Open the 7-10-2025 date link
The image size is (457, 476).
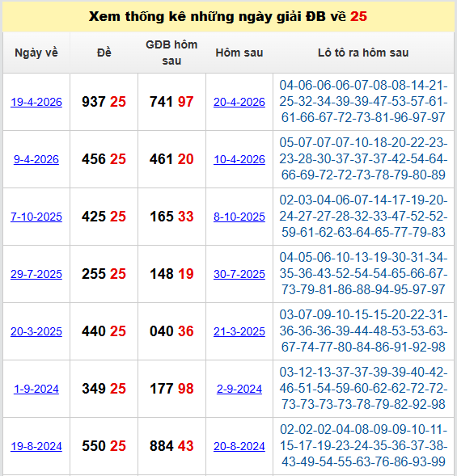click(x=36, y=217)
